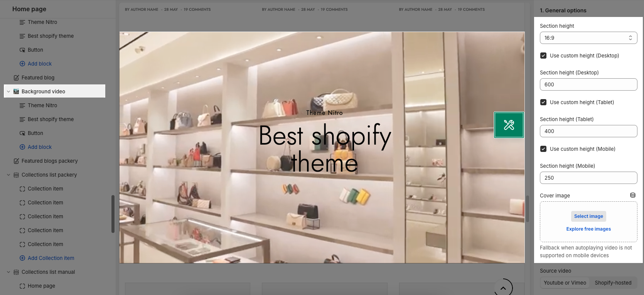
Task: Click the 1. General options heading
Action: pyautogui.click(x=563, y=10)
